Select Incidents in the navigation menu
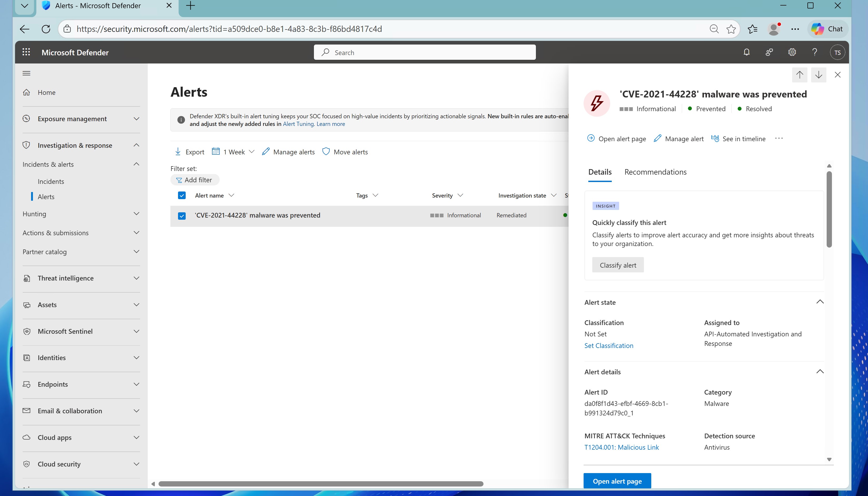This screenshot has width=868, height=496. (51, 181)
